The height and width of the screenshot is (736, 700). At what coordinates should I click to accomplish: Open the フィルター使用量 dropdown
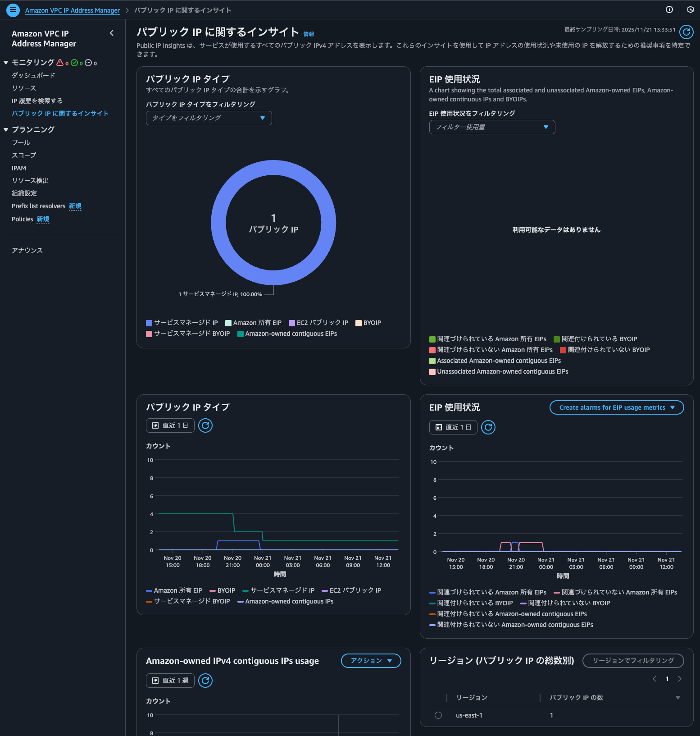[492, 127]
